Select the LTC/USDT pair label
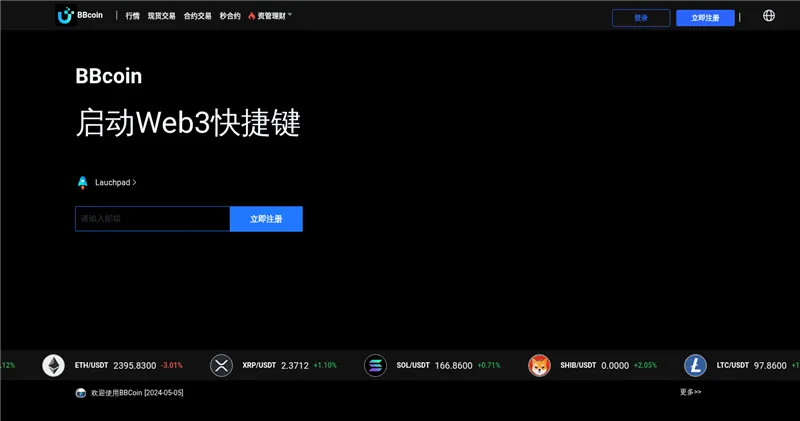The width and height of the screenshot is (800, 421). [x=732, y=365]
